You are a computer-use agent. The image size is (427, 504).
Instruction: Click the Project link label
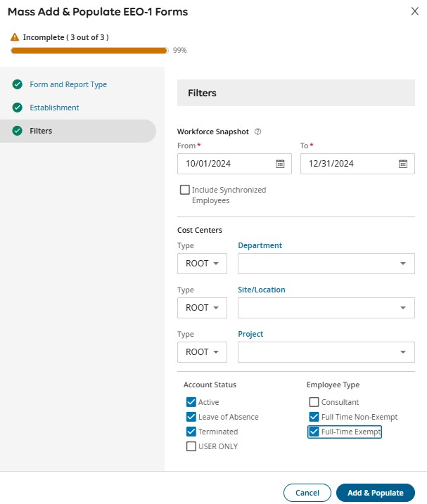tap(250, 334)
